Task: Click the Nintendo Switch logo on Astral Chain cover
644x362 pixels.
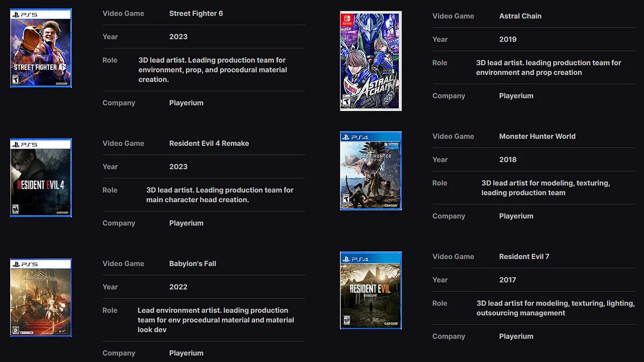Action: coord(346,20)
